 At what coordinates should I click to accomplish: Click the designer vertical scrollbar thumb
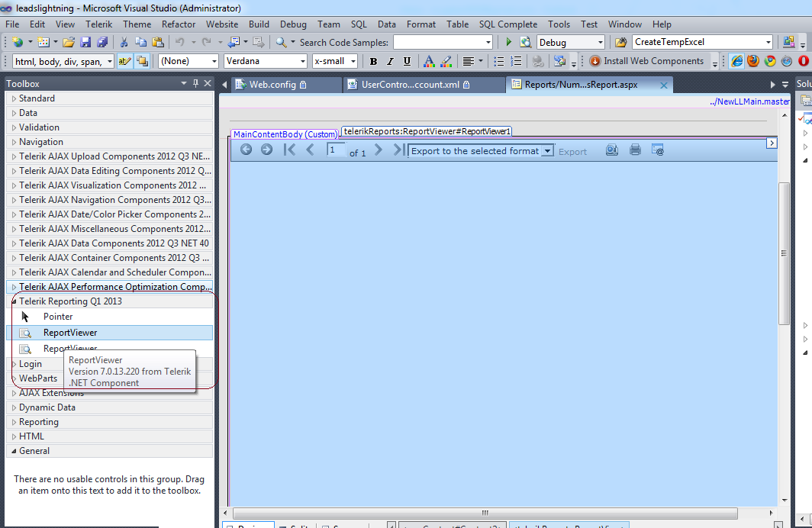[x=784, y=253]
